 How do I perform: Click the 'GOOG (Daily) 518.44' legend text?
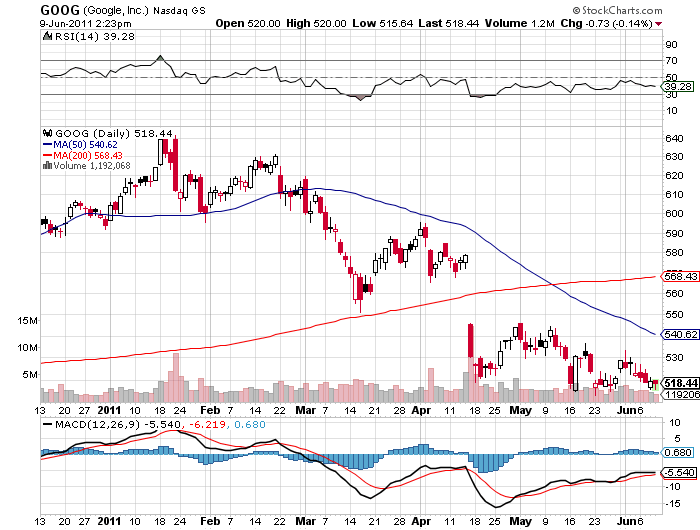tap(114, 133)
